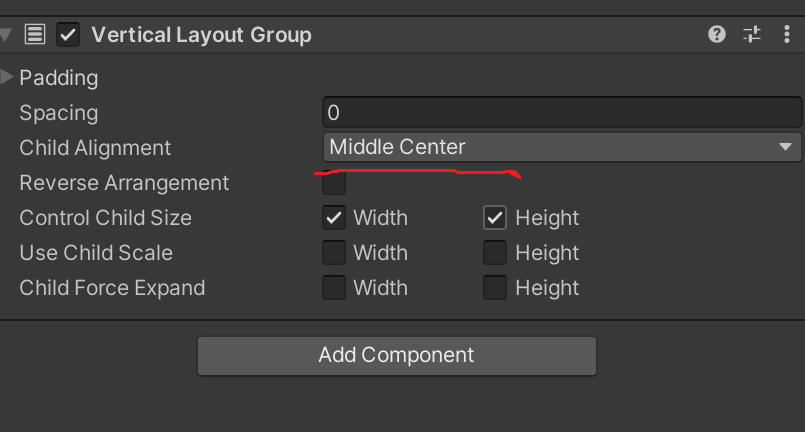Screen dimensions: 805x432
Task: Open the component help reference icon
Action: [716, 35]
